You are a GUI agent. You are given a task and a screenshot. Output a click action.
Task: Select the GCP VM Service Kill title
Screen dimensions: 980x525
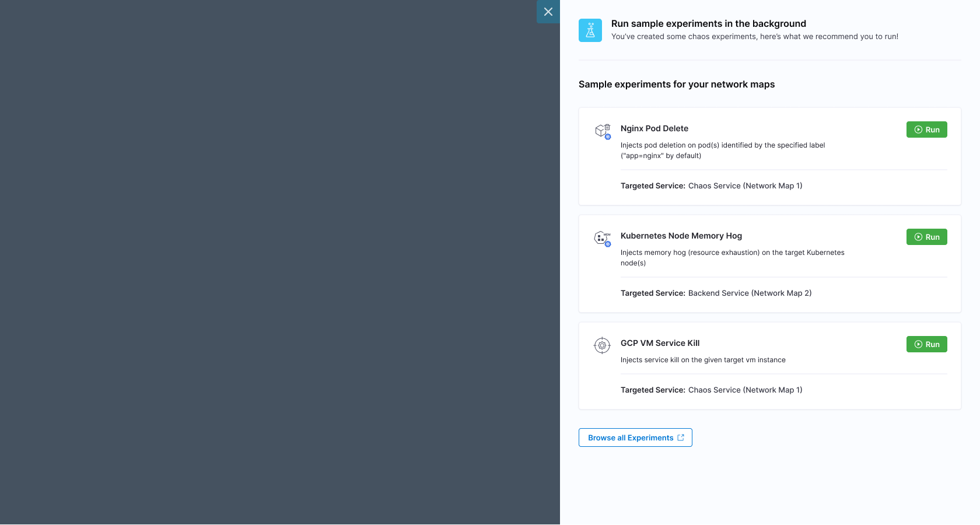click(660, 343)
